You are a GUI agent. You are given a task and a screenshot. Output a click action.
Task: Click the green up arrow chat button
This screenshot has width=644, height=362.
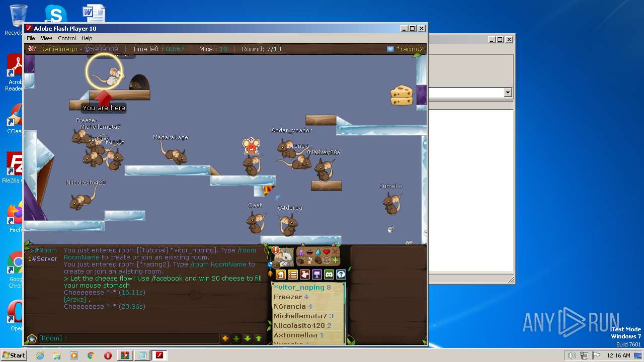coord(258,338)
